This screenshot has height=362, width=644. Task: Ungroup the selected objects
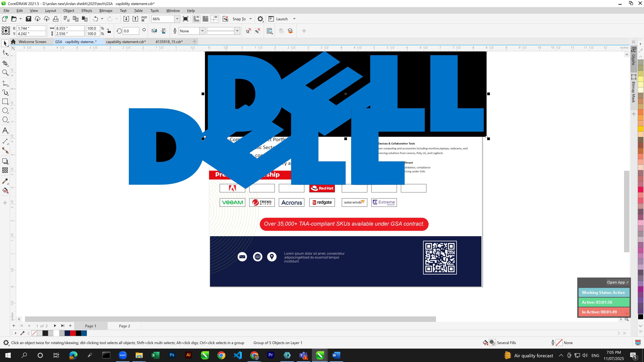(248, 31)
